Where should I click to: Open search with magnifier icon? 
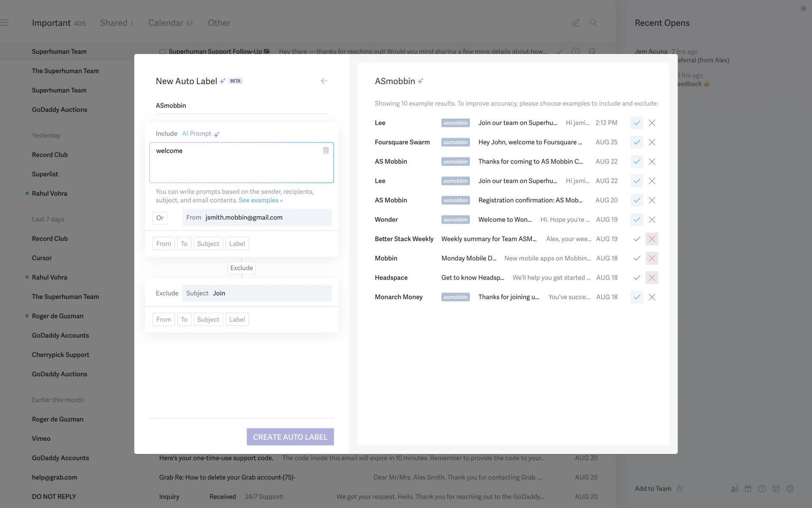pos(593,23)
